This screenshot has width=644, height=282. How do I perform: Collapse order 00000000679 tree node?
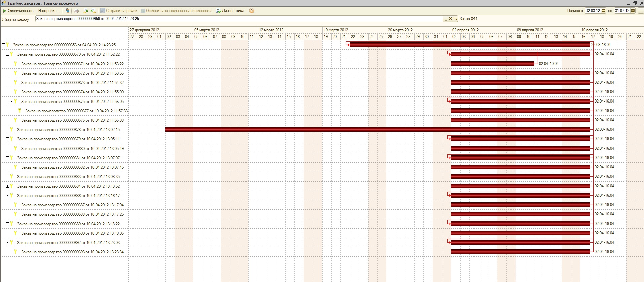[x=8, y=139]
